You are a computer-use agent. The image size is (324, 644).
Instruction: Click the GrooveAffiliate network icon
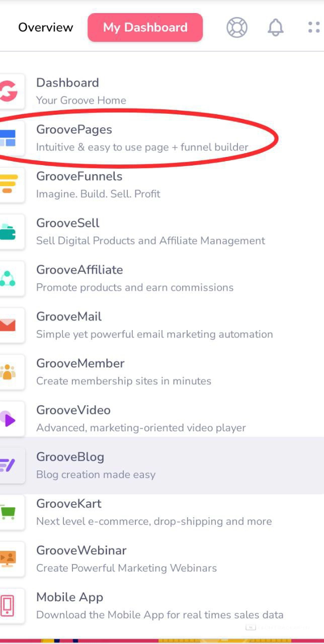[x=9, y=279]
